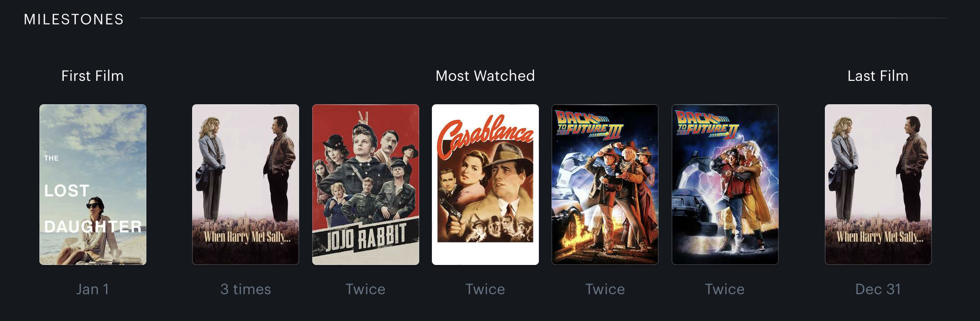Open the Jojo Rabbit poster
The width and height of the screenshot is (980, 321).
(x=366, y=185)
